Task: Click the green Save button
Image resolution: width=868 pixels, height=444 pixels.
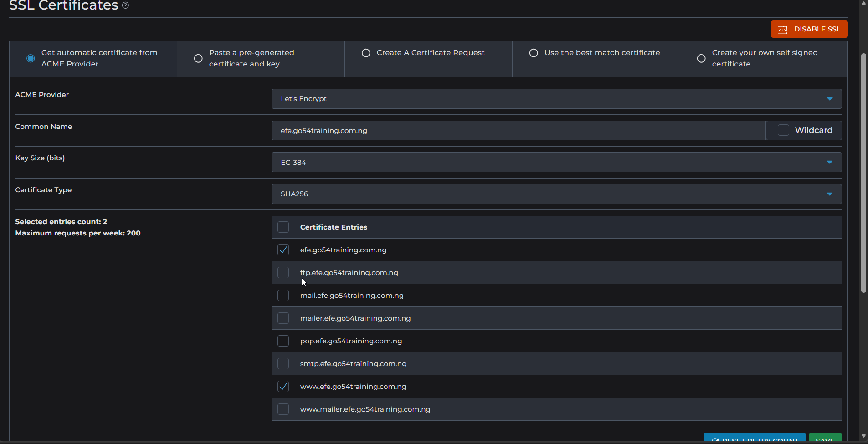Action: (x=825, y=439)
